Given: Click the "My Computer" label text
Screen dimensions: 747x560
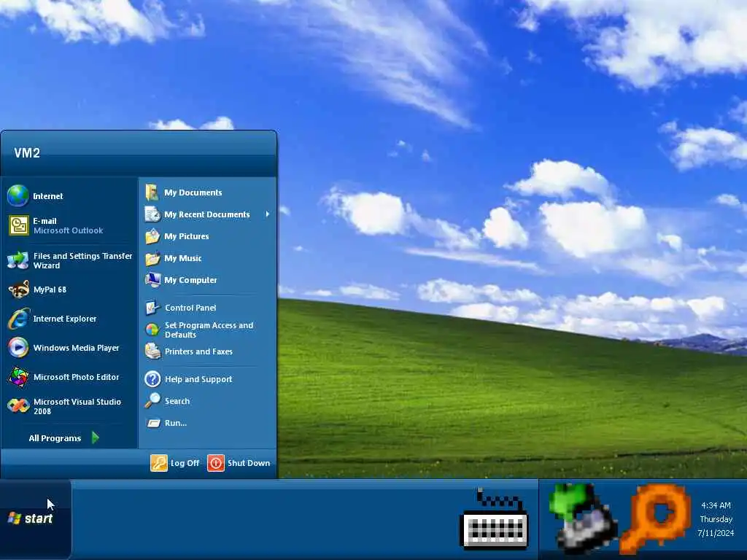Looking at the screenshot, I should [x=190, y=280].
